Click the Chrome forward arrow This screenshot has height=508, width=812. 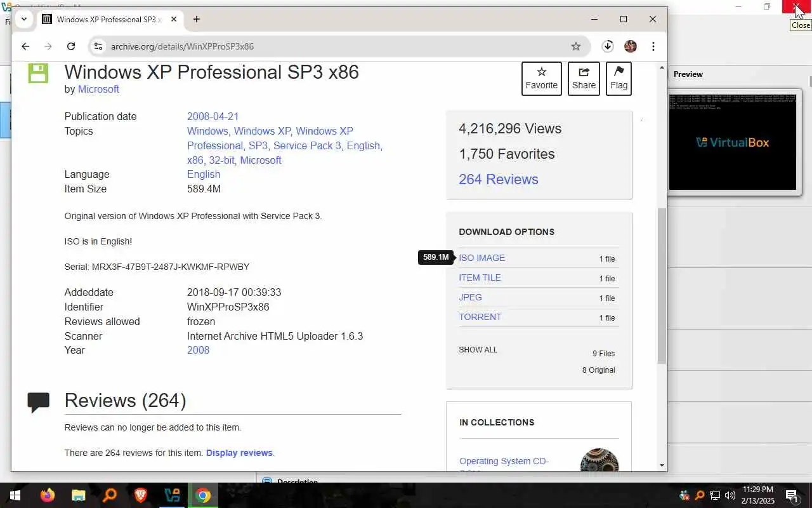coord(48,46)
